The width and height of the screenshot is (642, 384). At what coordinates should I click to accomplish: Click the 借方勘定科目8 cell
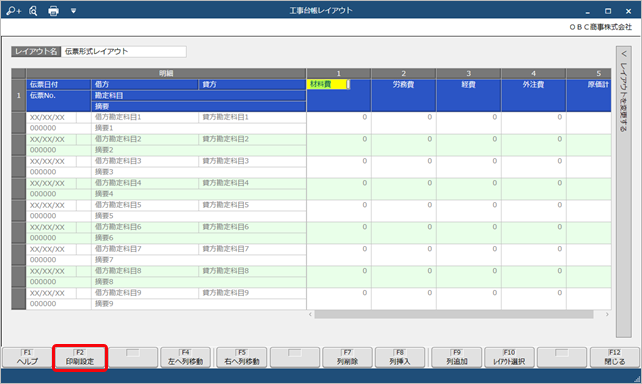pyautogui.click(x=145, y=271)
